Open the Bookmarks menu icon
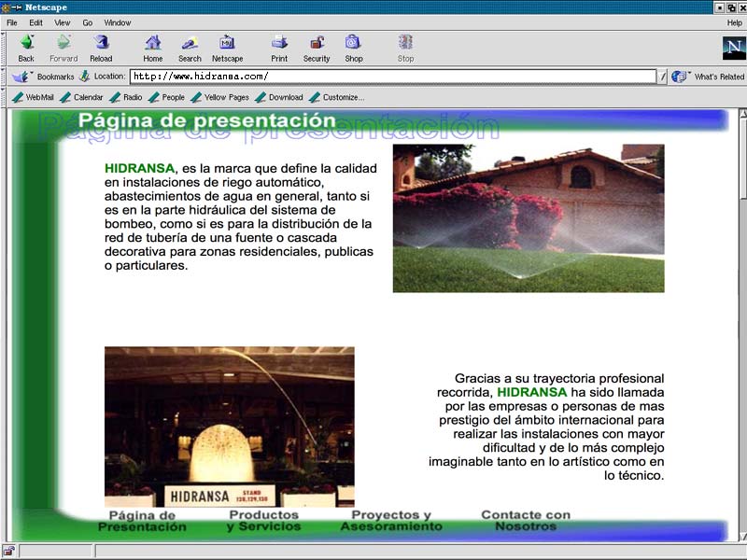 (21, 77)
